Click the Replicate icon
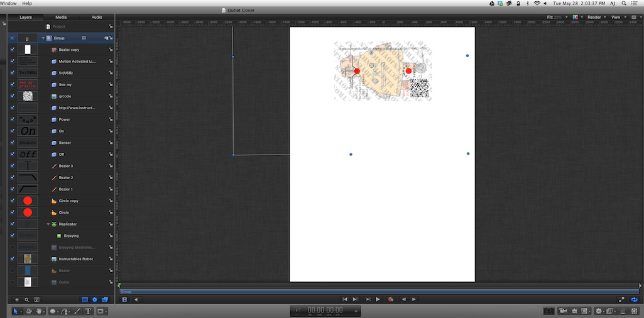This screenshot has height=318, width=644. pos(634,311)
